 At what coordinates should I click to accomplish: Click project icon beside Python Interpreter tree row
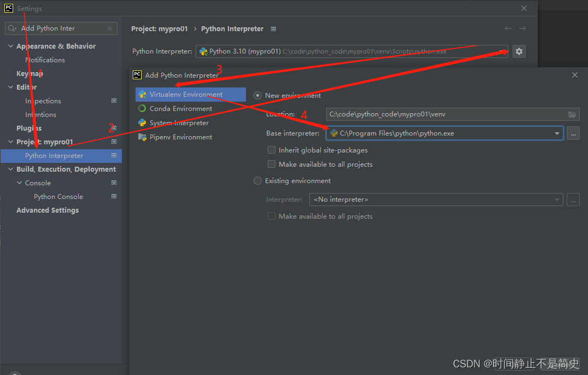click(x=114, y=155)
